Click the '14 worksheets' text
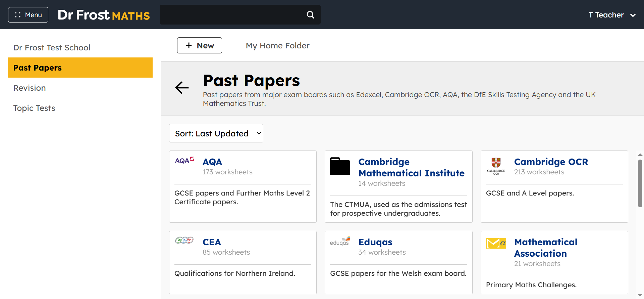 [382, 183]
